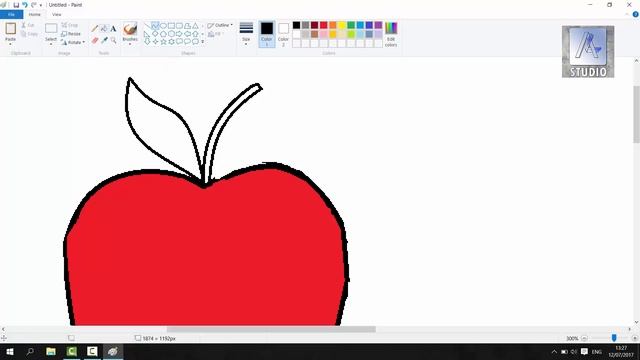Pick the Oval shape

point(163,26)
